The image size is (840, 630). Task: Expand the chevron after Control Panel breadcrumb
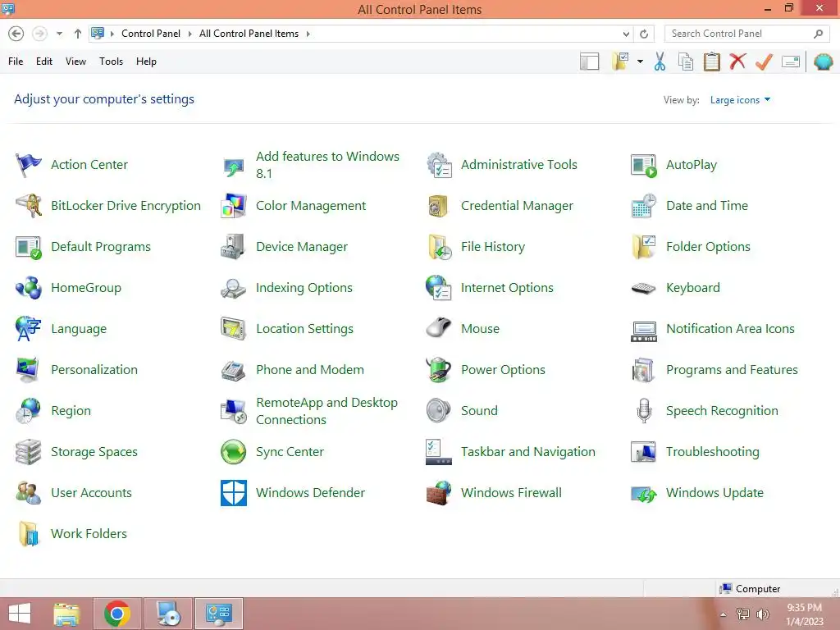click(189, 34)
